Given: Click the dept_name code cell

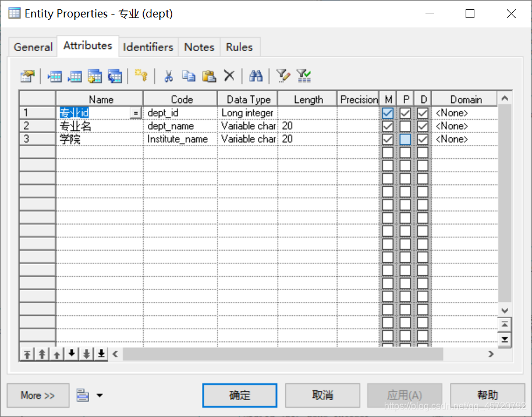Looking at the screenshot, I should tap(180, 126).
